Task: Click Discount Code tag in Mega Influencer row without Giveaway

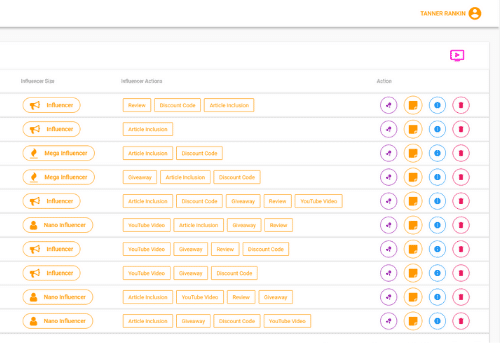Action: tap(199, 153)
